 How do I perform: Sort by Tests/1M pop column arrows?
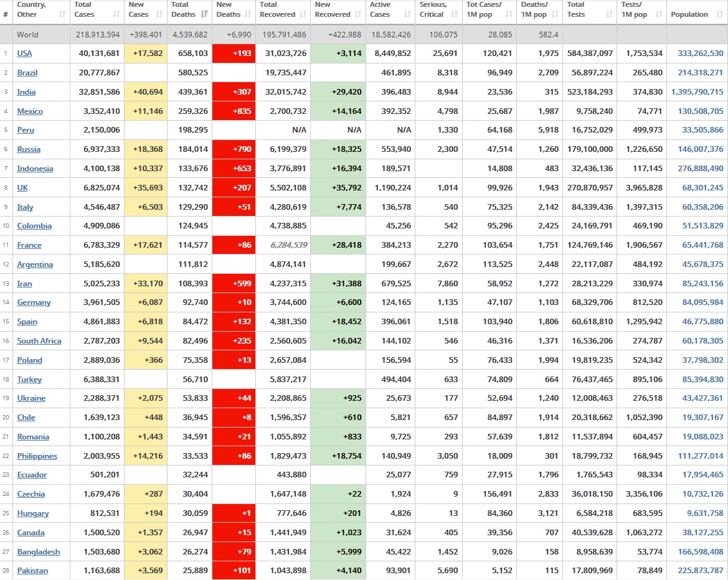click(x=658, y=14)
